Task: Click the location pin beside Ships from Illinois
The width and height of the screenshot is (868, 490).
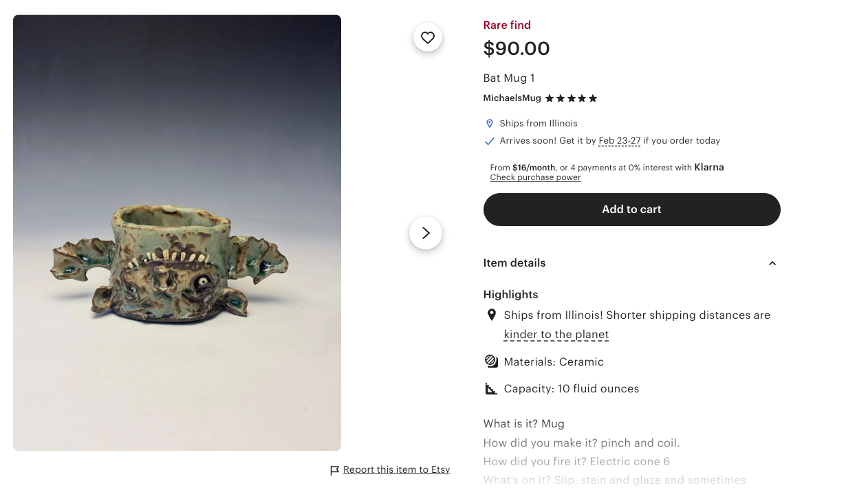Action: pos(490,124)
